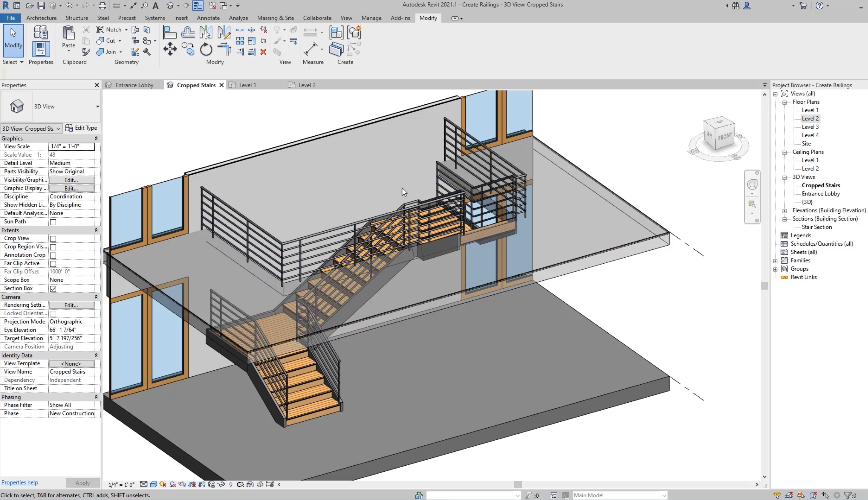
Task: Open Level 3 floor plan in Project Browser
Action: 810,127
